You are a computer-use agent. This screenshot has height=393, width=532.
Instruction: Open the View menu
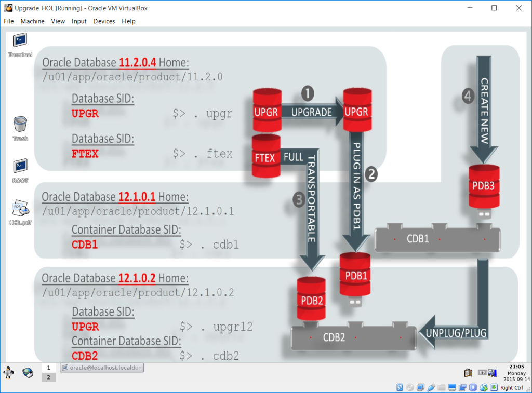point(58,21)
